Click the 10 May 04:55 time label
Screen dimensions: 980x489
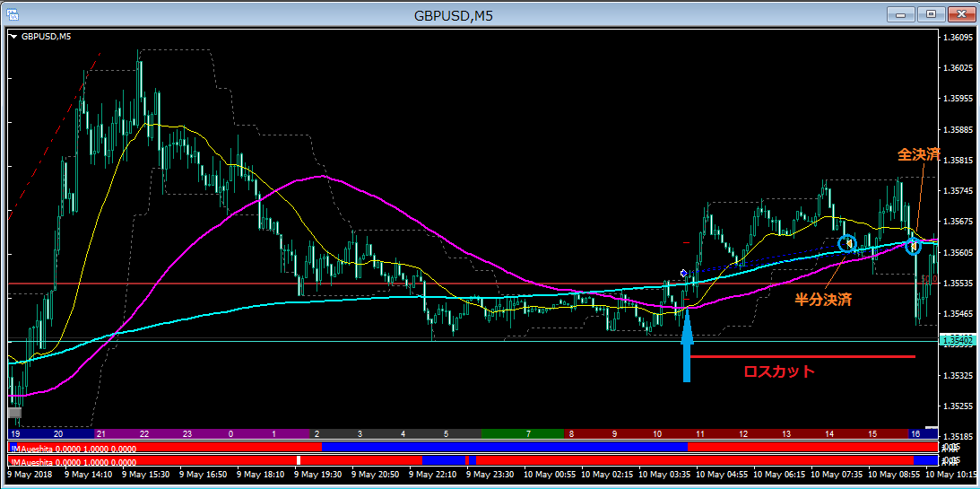721,475
